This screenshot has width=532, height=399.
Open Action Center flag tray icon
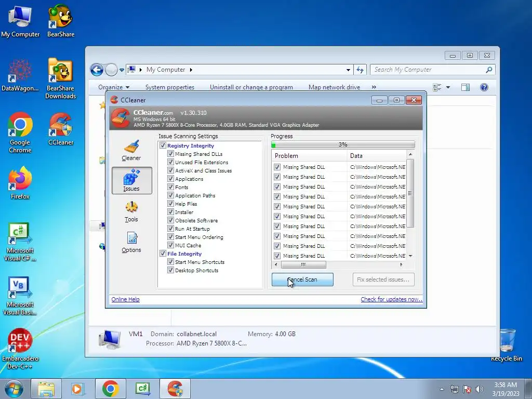click(x=467, y=389)
